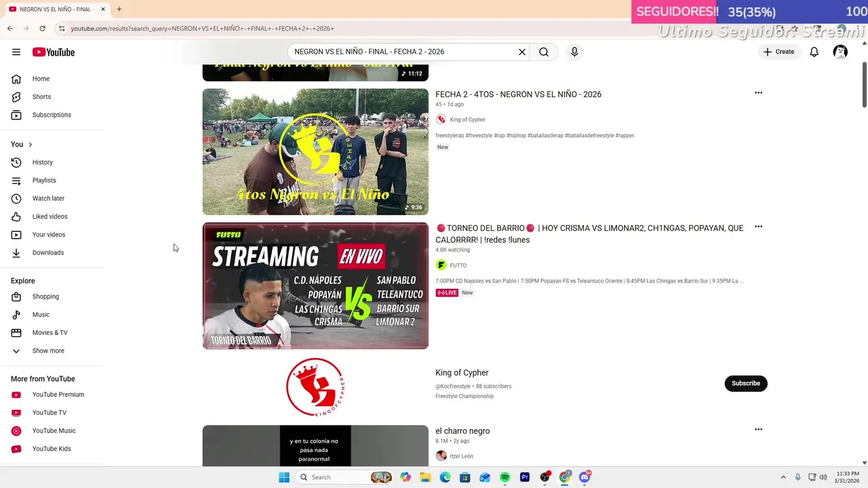Select the NEGRON VS EL NIÑO browser tab

click(x=57, y=9)
